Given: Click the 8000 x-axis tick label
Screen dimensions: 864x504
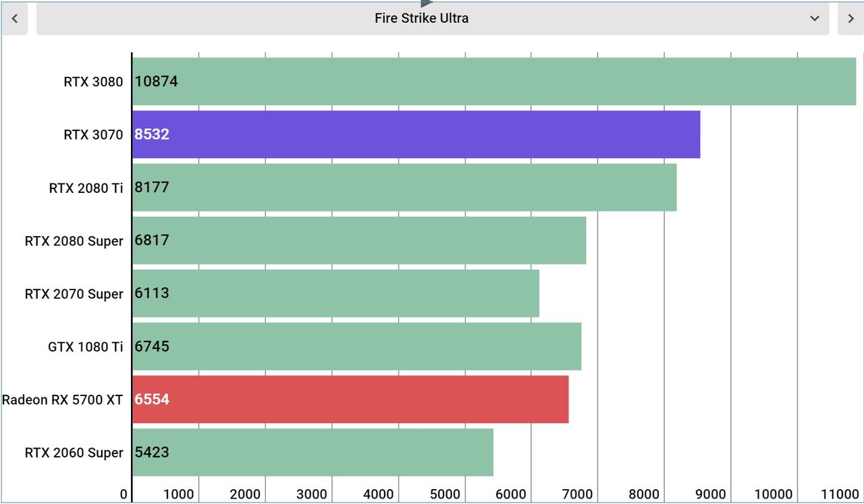Looking at the screenshot, I should tap(645, 494).
